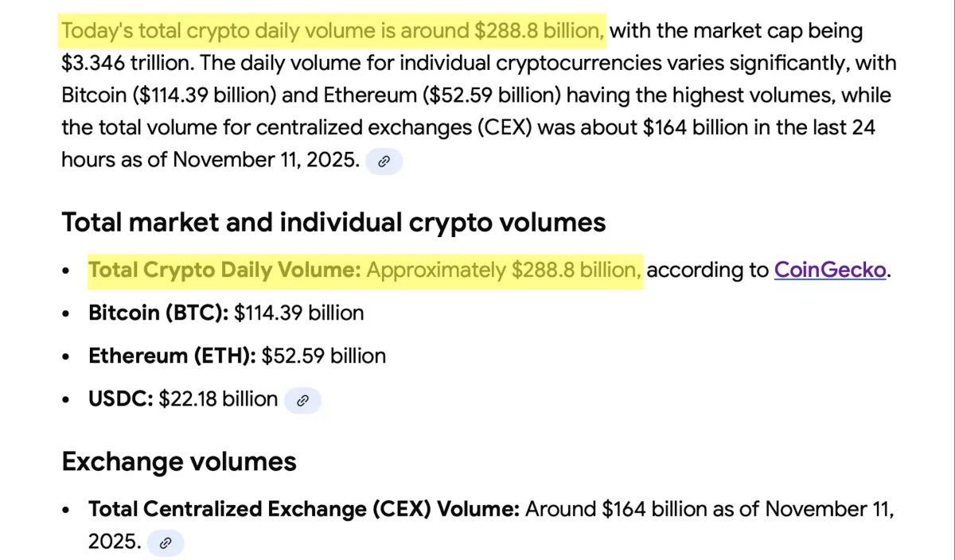955x560 pixels.
Task: Click the "Total market and individual crypto volumes" heading
Action: click(x=333, y=223)
